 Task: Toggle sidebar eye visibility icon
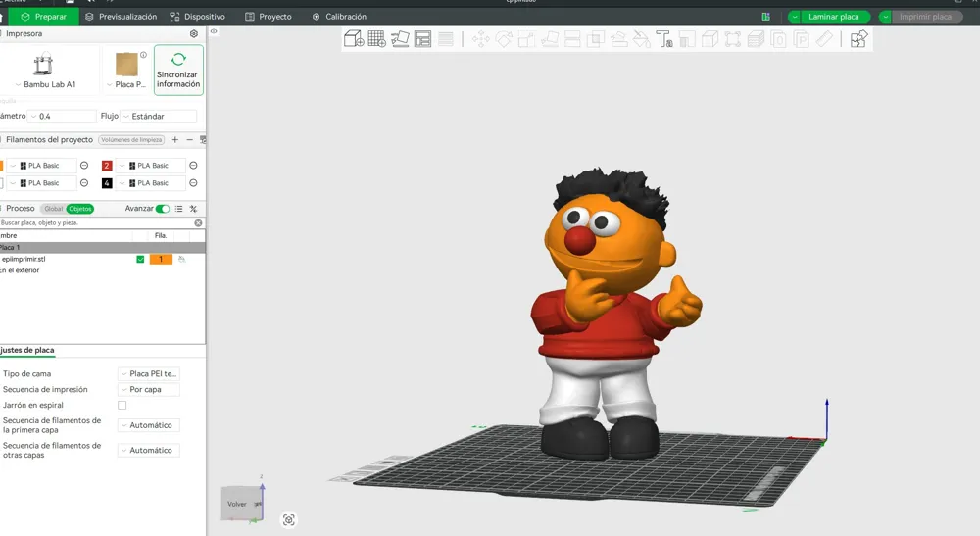[214, 31]
